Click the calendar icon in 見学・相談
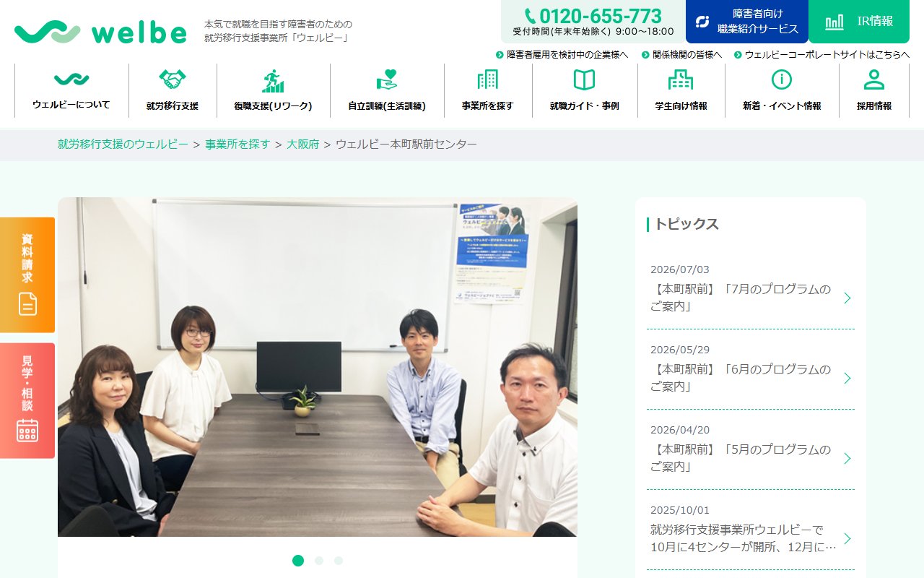 pyautogui.click(x=27, y=430)
